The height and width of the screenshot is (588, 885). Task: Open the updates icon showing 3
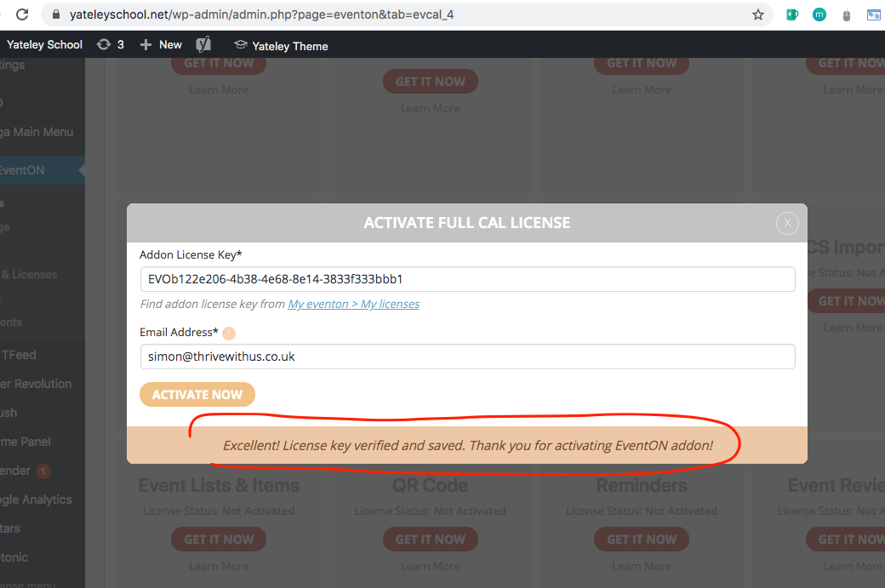point(111,44)
